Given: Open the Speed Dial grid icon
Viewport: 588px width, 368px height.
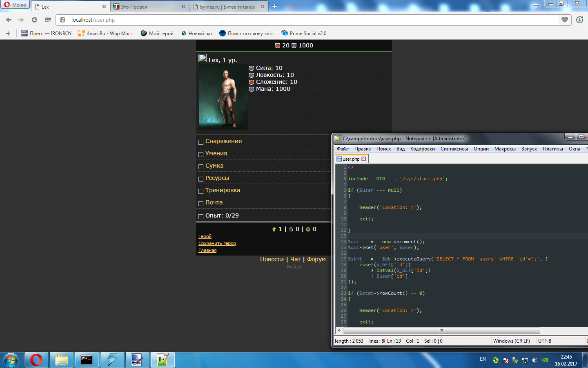Looking at the screenshot, I should point(48,20).
